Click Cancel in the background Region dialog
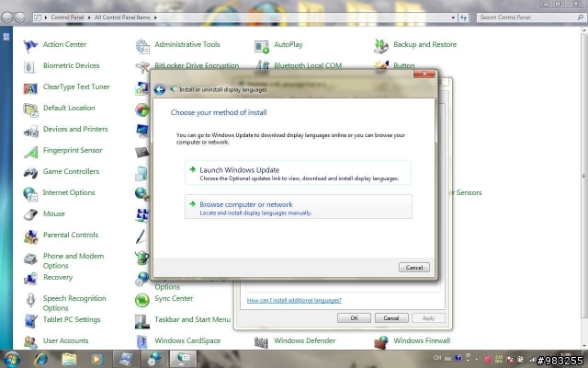Screen dimensions: 588x368 (391, 318)
